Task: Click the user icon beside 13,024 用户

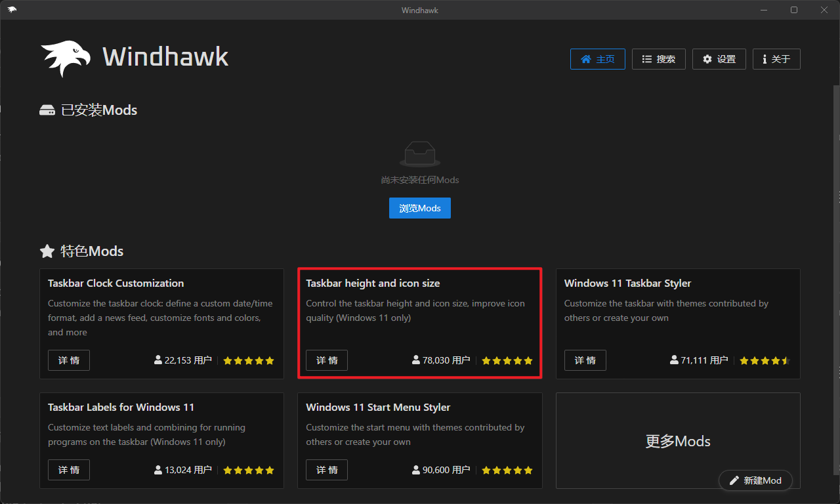Action: pos(158,470)
